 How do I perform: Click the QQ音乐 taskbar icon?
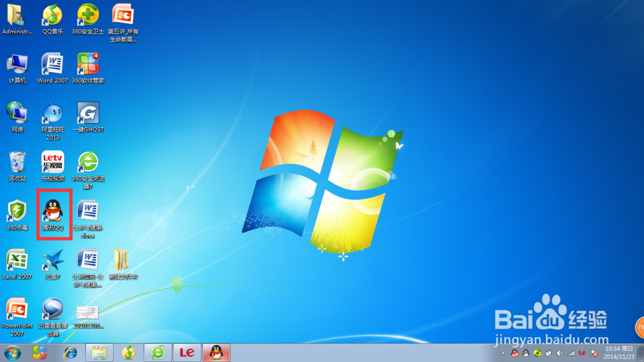(128, 353)
